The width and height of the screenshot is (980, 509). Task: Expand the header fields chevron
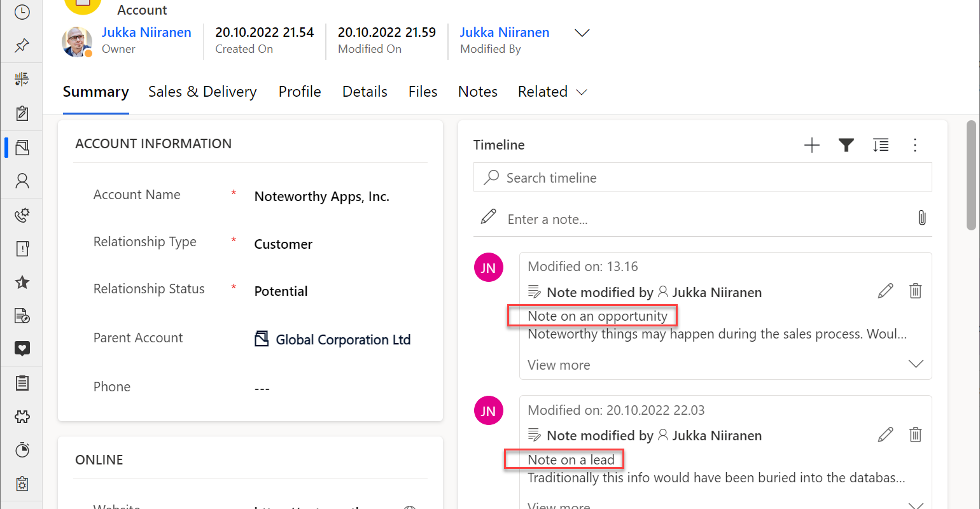[x=582, y=33]
